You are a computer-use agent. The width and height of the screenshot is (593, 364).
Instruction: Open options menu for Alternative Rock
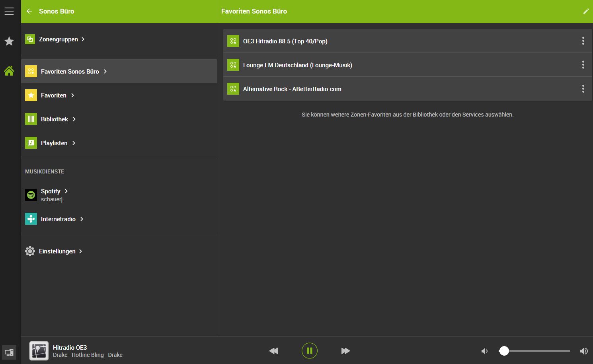[x=583, y=89]
